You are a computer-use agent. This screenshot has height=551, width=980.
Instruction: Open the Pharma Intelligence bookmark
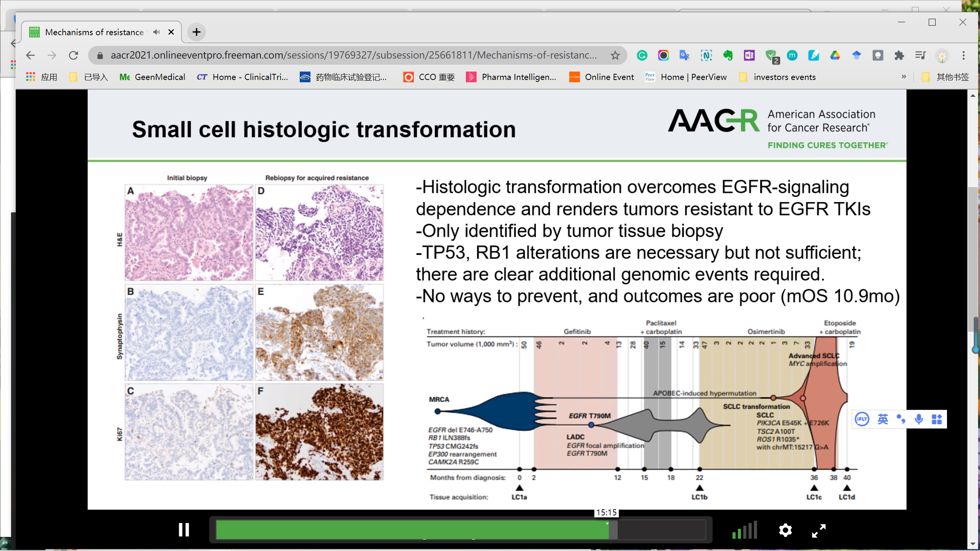coord(511,77)
